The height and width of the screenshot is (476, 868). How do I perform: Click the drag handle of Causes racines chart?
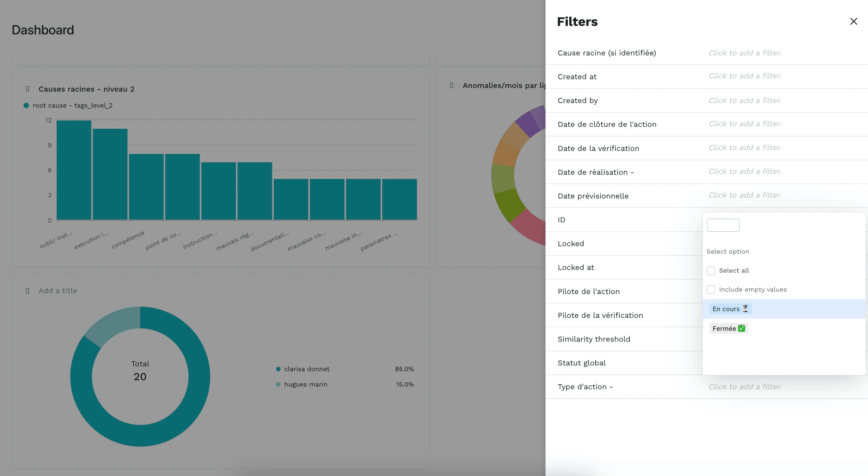(28, 89)
